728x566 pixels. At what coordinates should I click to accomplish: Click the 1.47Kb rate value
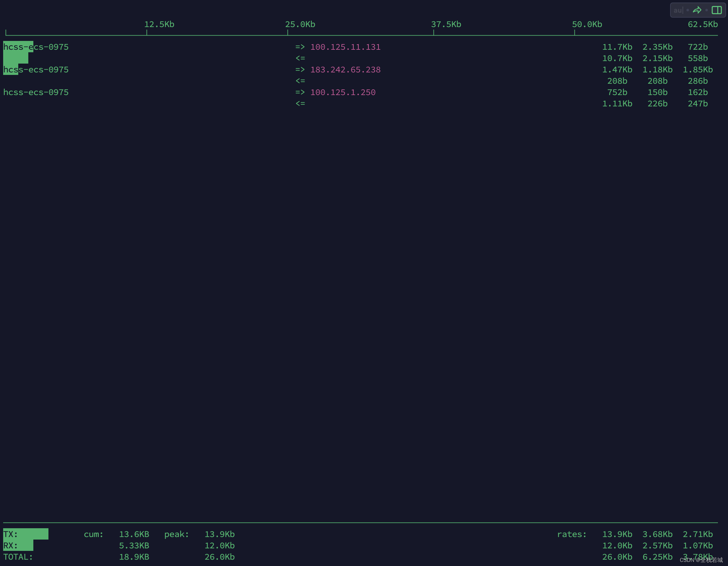(617, 70)
